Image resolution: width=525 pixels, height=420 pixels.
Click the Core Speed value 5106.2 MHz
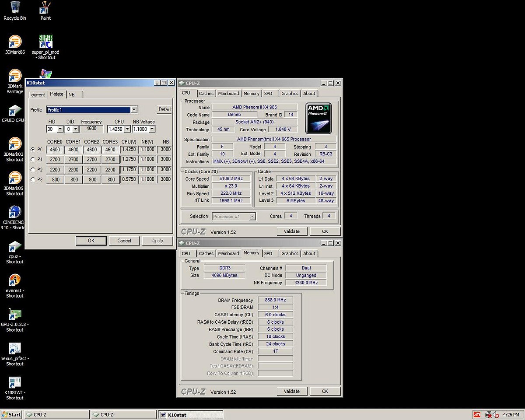click(x=231, y=179)
